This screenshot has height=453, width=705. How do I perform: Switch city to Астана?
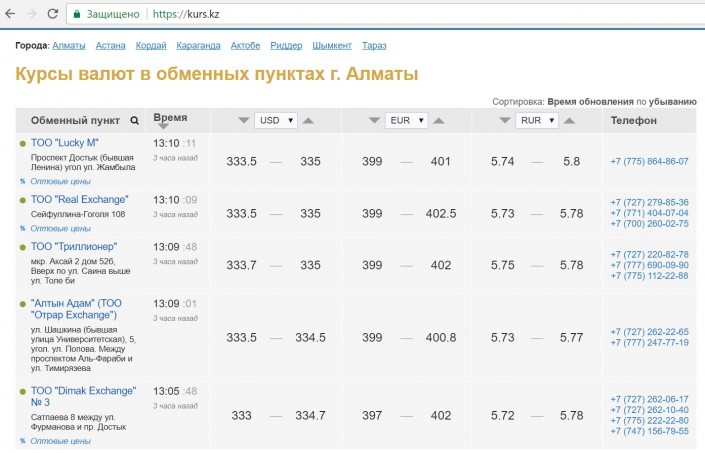(111, 46)
